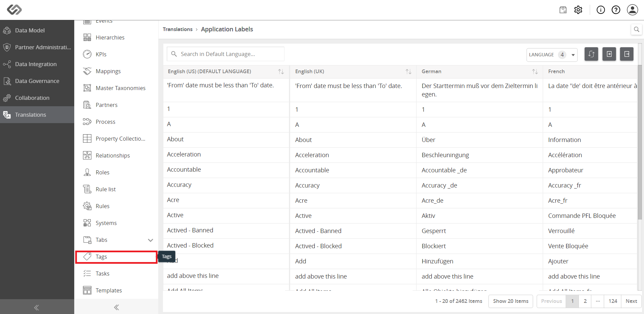
Task: Open Collaboration in the sidebar
Action: click(x=37, y=98)
